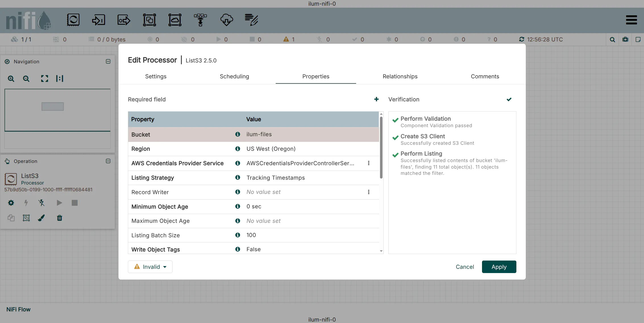Open the Invalid status dropdown
Image resolution: width=644 pixels, height=323 pixels.
150,267
